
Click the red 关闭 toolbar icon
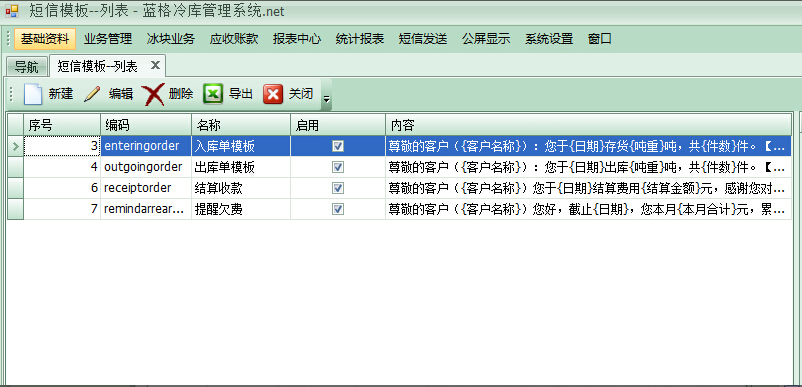click(273, 94)
